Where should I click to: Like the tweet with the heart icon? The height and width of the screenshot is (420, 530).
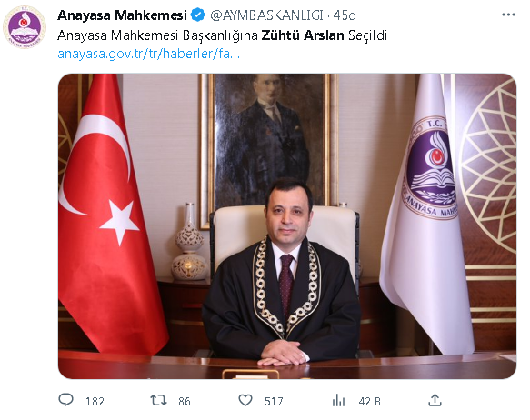point(245,400)
